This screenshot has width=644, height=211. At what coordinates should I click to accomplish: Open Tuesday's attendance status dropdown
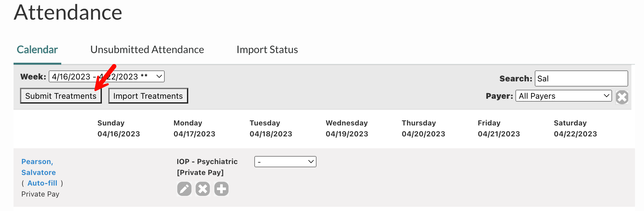click(285, 161)
